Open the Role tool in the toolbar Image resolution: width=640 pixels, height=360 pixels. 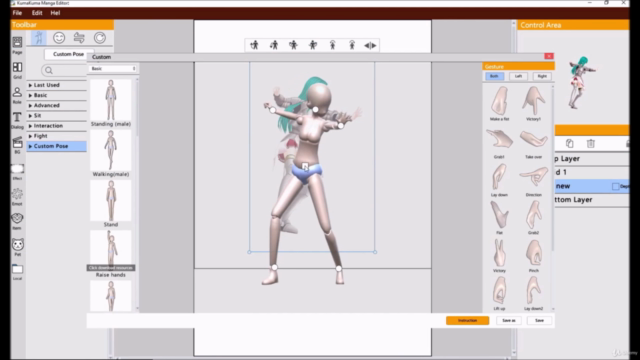17,95
